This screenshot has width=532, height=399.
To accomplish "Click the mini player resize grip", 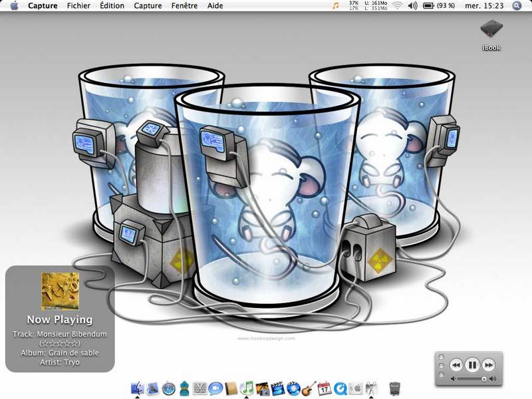I will pyautogui.click(x=499, y=383).
